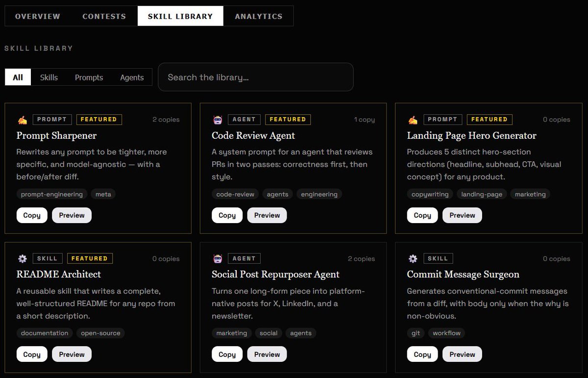This screenshot has width=588, height=378.
Task: Click the git tag
Action: pos(416,333)
